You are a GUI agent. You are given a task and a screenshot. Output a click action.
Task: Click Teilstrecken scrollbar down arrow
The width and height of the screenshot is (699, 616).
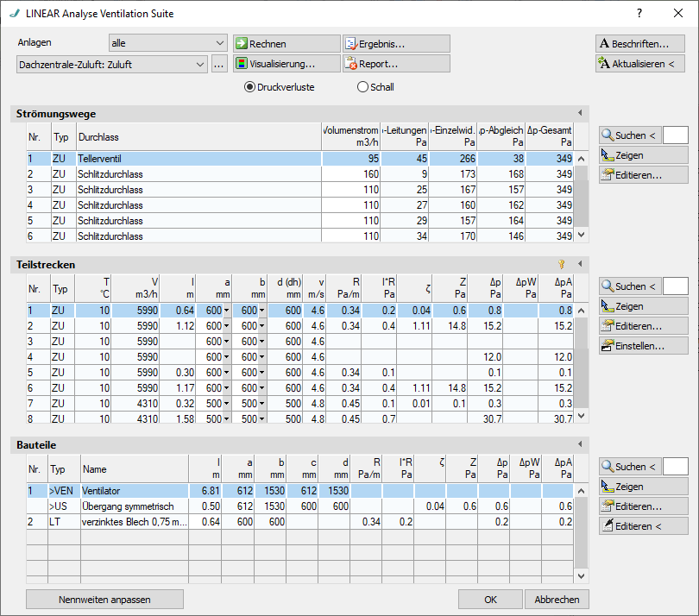click(x=581, y=416)
